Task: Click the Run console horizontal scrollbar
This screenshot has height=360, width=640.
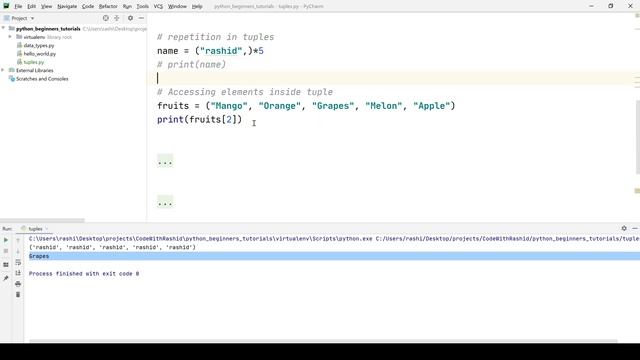Action: tap(323, 340)
